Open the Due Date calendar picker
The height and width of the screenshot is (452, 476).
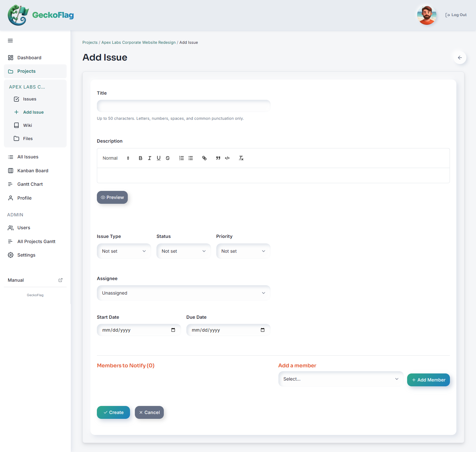pyautogui.click(x=263, y=330)
